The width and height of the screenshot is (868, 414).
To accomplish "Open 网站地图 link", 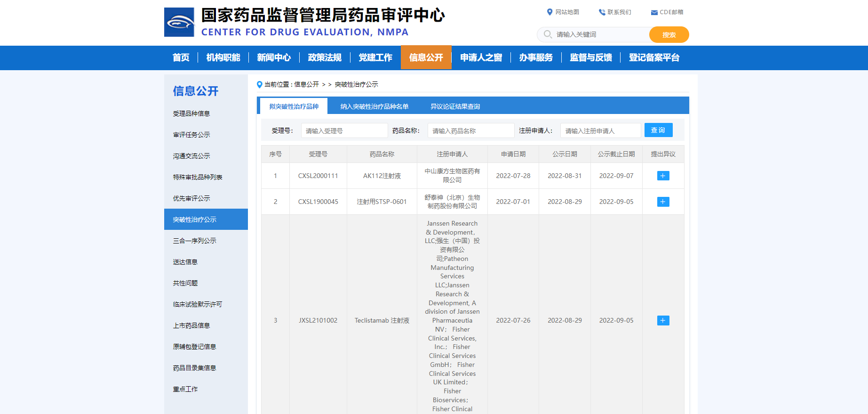I will coord(567,12).
